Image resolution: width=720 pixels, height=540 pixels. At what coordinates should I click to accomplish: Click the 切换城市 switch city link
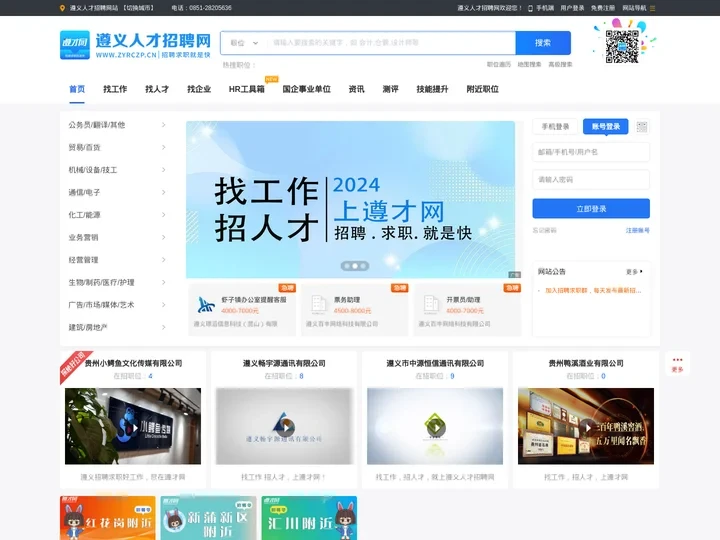tap(138, 8)
